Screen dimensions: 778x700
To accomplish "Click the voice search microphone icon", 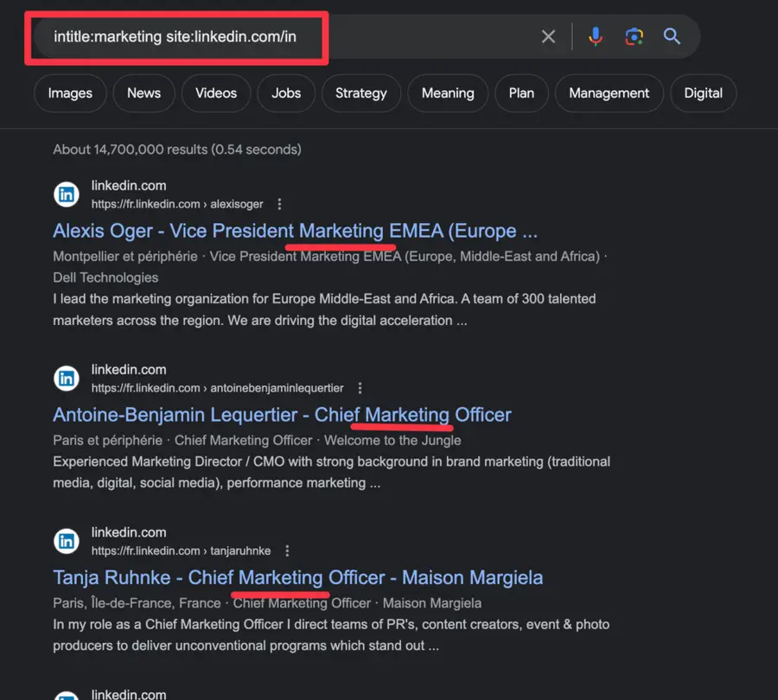I will [x=596, y=36].
